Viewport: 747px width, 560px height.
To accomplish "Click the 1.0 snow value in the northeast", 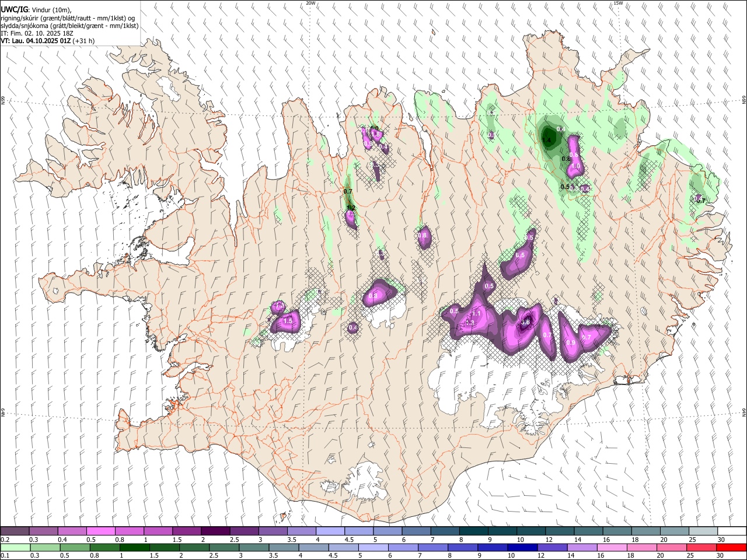I will 575,166.
